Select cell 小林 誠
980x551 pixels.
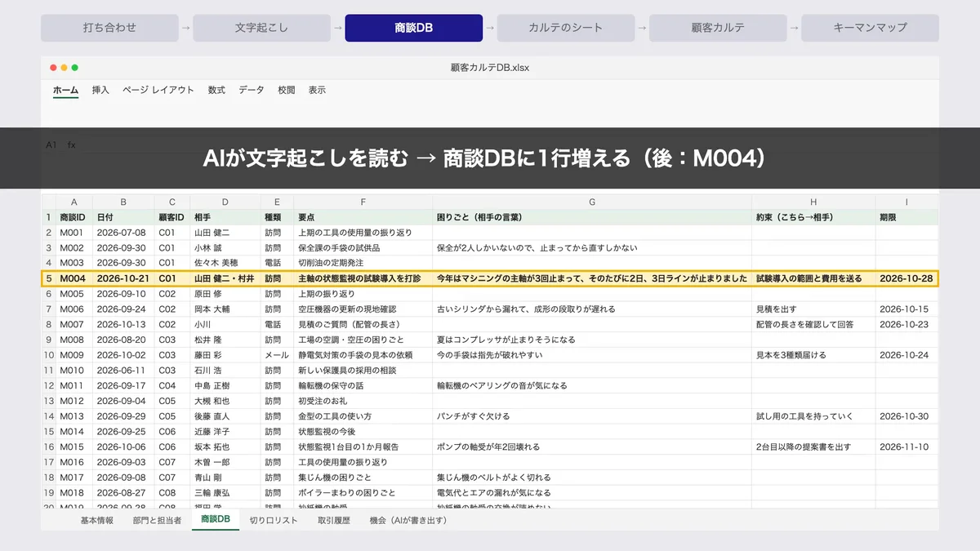(225, 248)
